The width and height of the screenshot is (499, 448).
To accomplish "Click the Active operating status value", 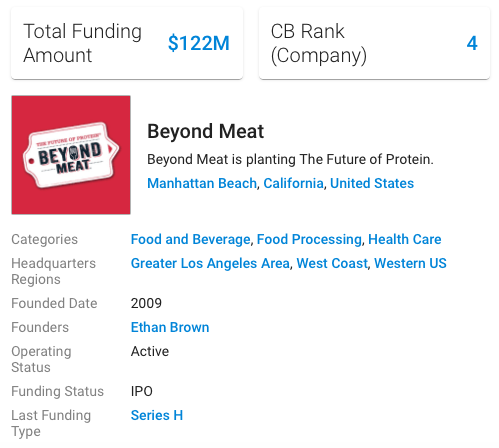I will pos(150,351).
